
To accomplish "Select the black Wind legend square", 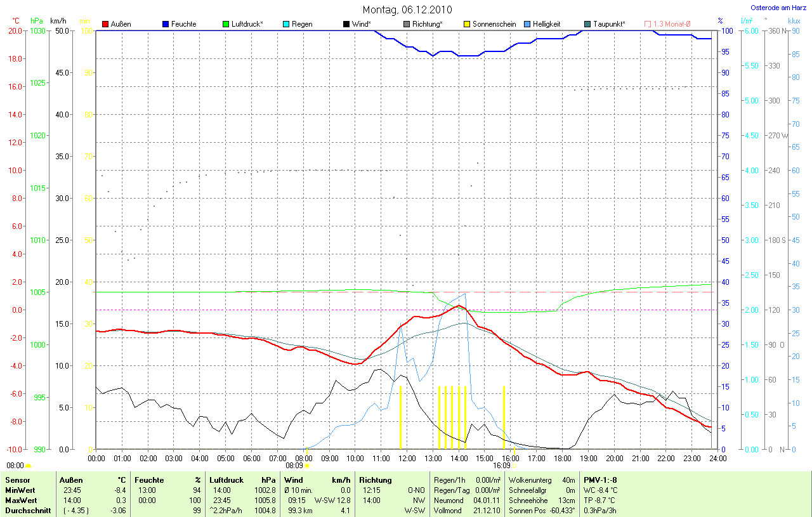I will [346, 24].
